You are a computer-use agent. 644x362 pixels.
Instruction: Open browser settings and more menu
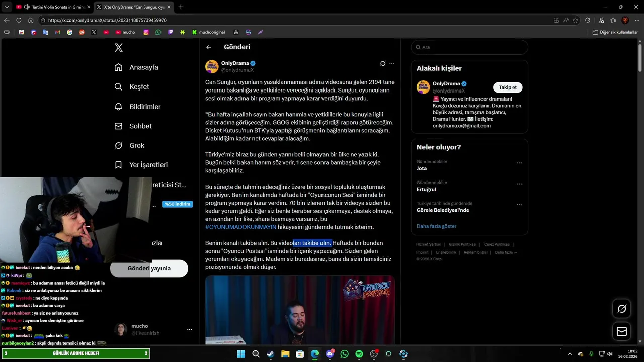[637, 20]
